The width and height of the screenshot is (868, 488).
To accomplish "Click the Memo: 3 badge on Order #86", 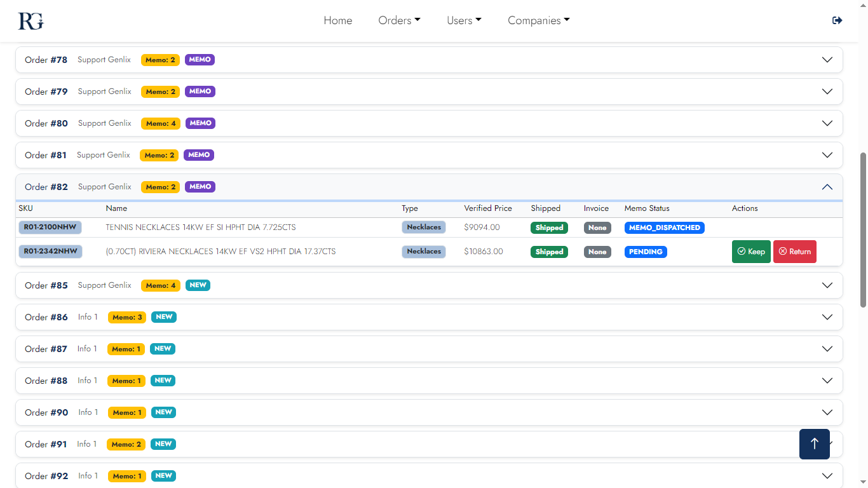I will click(x=126, y=317).
